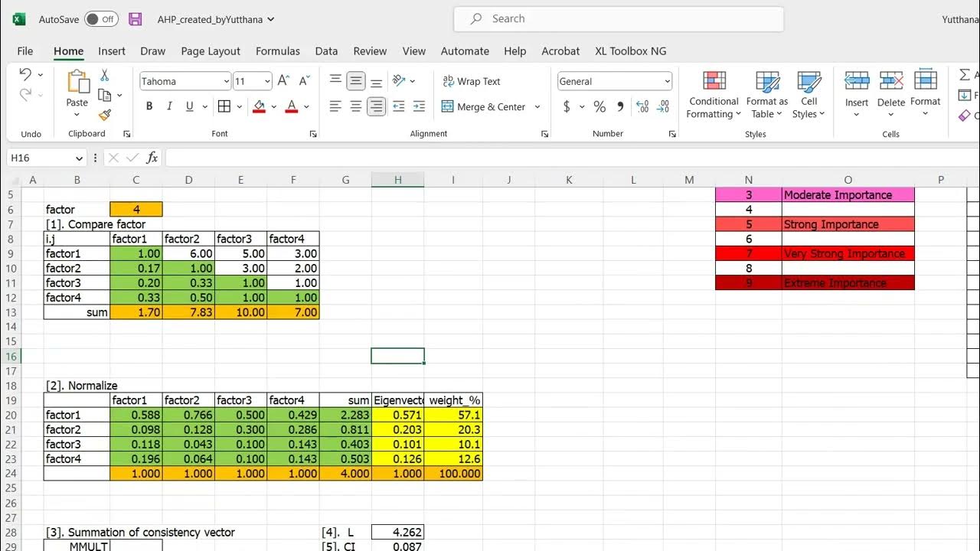Click Increase Decimal icon
The height and width of the screenshot is (551, 980).
pos(642,106)
